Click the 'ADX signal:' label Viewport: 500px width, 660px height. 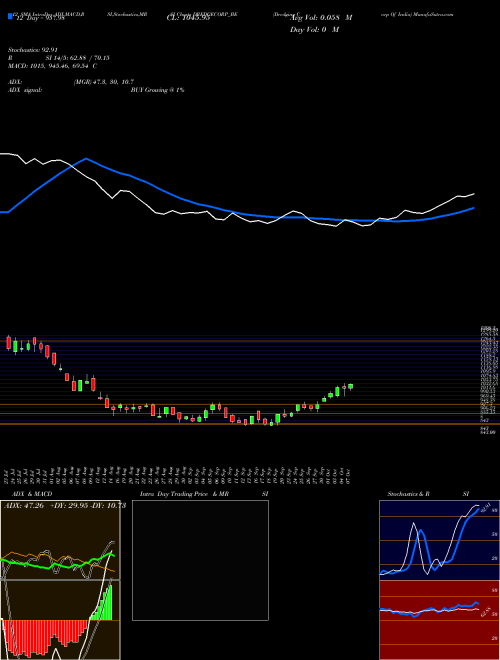(x=25, y=90)
